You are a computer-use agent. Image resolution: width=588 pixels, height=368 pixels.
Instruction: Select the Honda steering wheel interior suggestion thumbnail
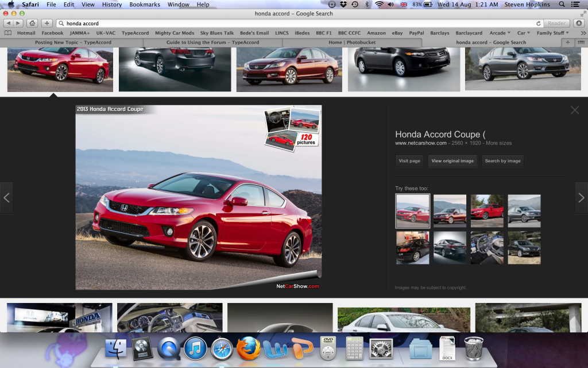tap(487, 247)
